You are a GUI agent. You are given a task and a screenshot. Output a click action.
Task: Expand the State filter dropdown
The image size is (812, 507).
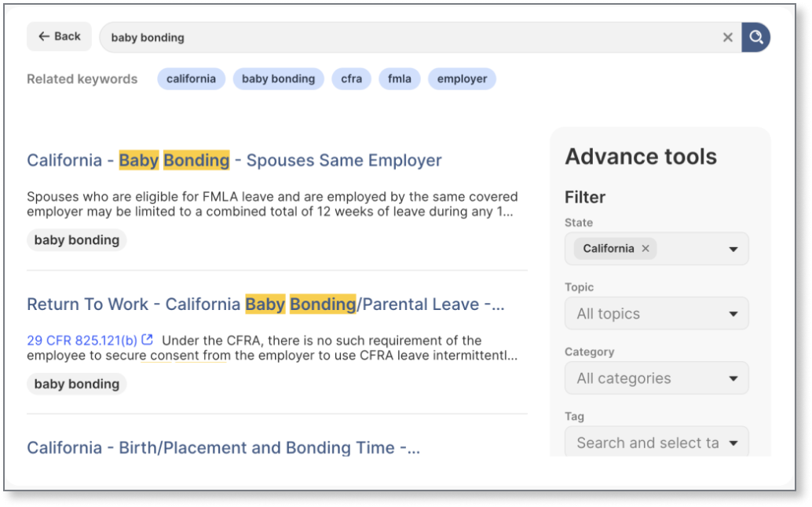733,249
